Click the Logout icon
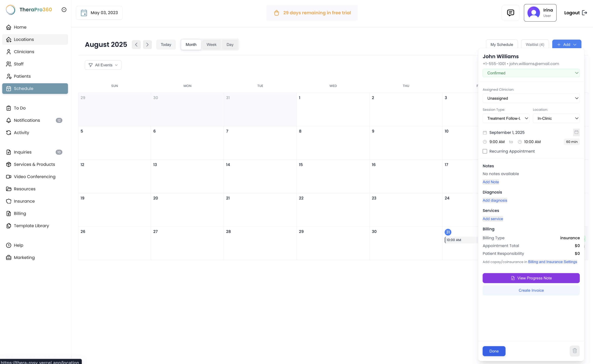Image resolution: width=593 pixels, height=364 pixels. [584, 13]
